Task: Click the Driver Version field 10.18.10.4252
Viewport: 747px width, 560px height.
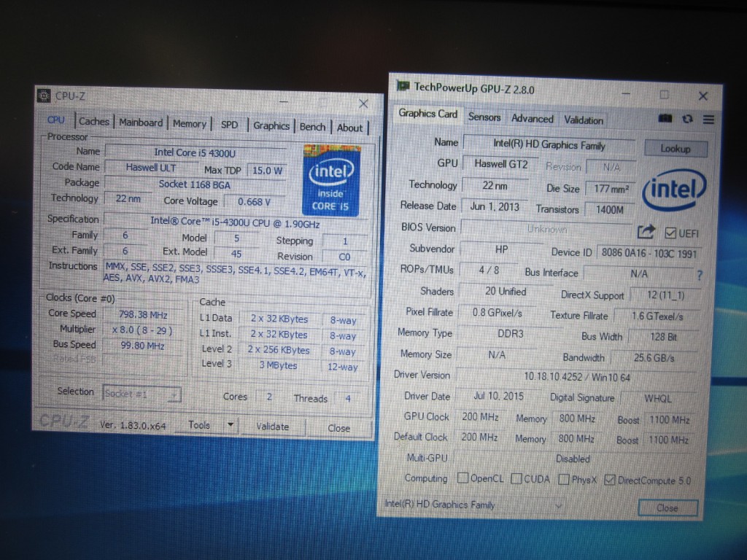Action: point(577,377)
